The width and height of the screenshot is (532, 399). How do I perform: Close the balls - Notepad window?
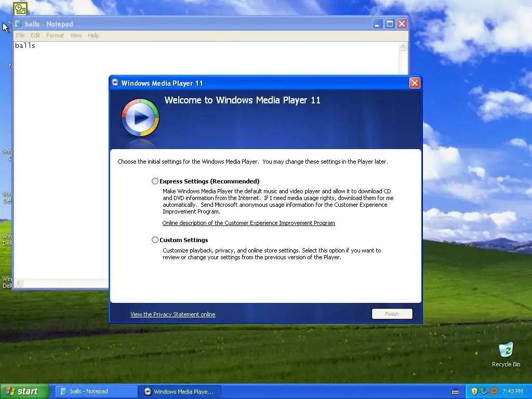coord(402,24)
